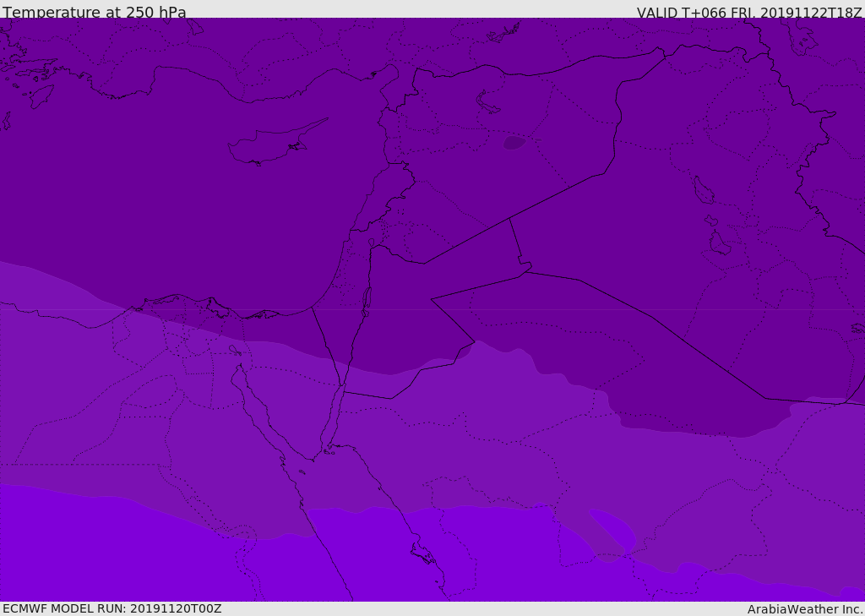The height and width of the screenshot is (616, 865).
Task: Click the 'VALID T+066 FRI. 20191122T18Z' label
Action: (749, 12)
